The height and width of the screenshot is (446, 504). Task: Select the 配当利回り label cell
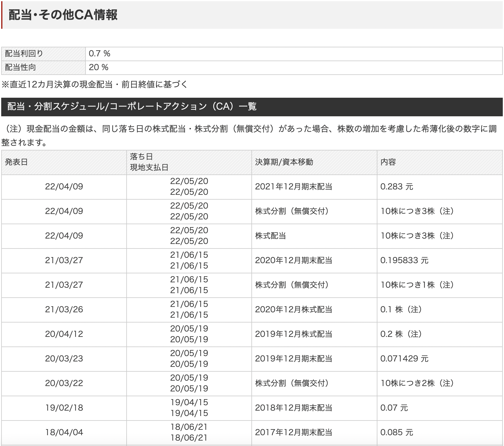43,54
